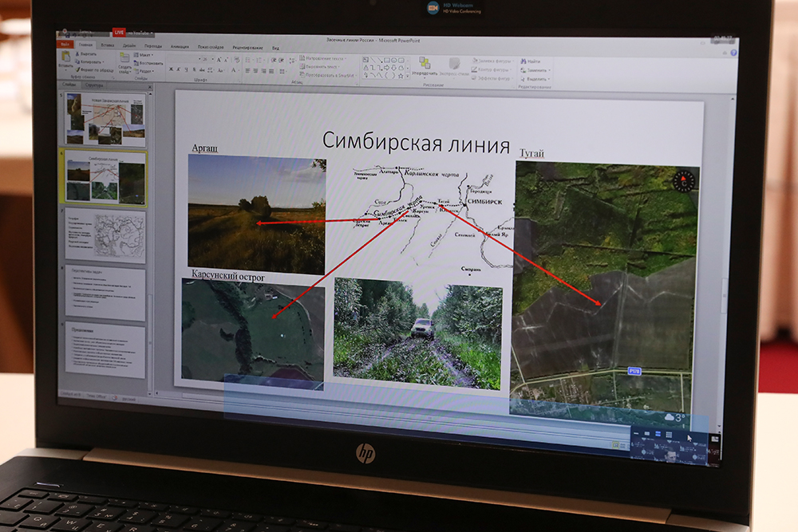Switch to the Structure (Структура) pane tab
798x532 pixels.
pyautogui.click(x=94, y=84)
